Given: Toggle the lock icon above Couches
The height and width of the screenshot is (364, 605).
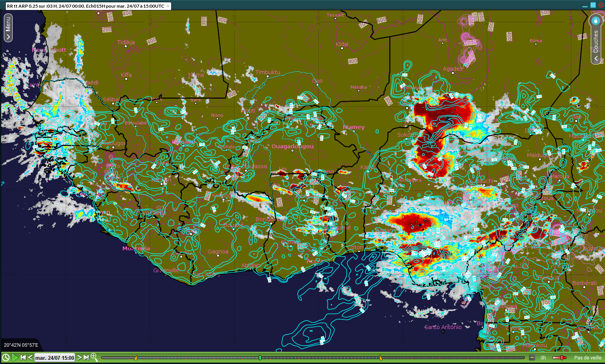Looking at the screenshot, I should pos(596,20).
